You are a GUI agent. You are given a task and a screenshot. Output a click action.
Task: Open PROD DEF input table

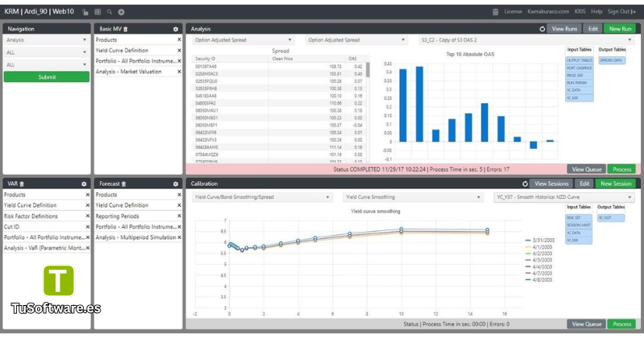(x=579, y=76)
